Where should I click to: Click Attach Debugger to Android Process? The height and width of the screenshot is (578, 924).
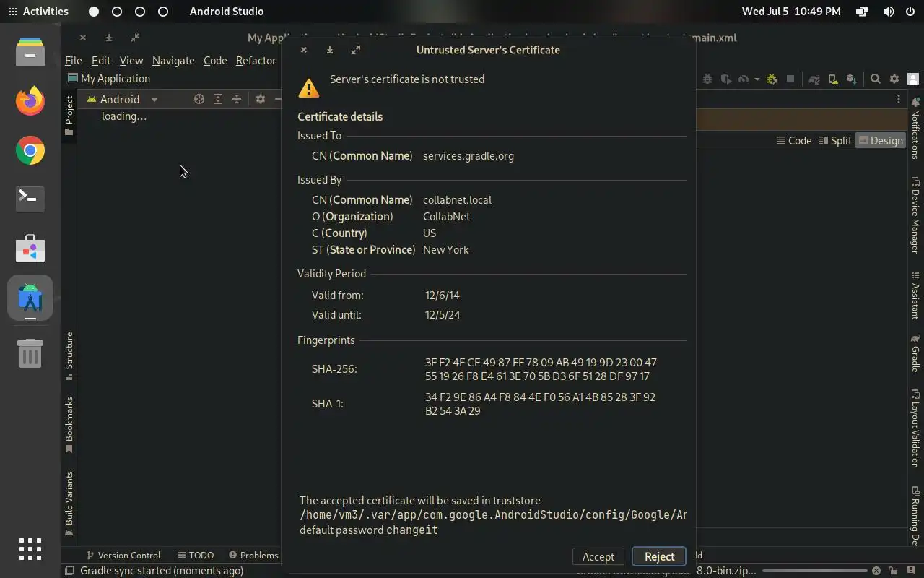click(x=772, y=79)
